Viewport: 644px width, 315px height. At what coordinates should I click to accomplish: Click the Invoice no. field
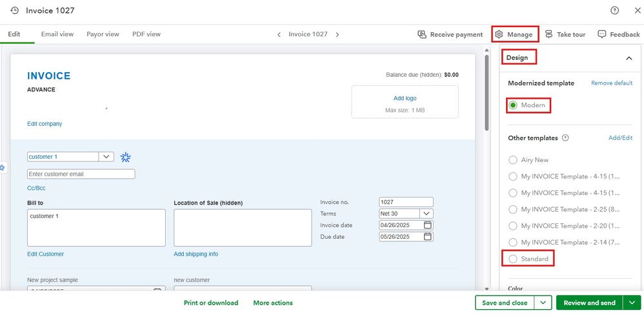pyautogui.click(x=406, y=202)
